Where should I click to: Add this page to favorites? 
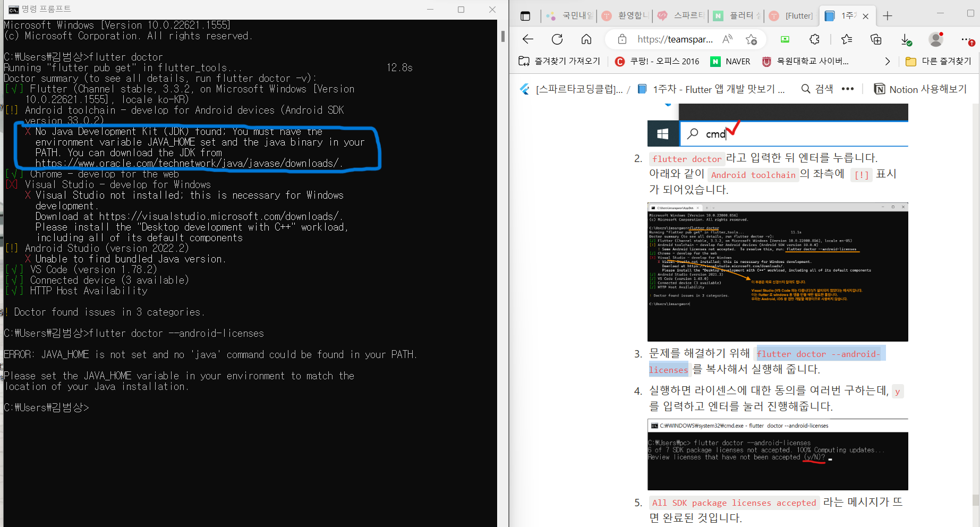(x=751, y=39)
